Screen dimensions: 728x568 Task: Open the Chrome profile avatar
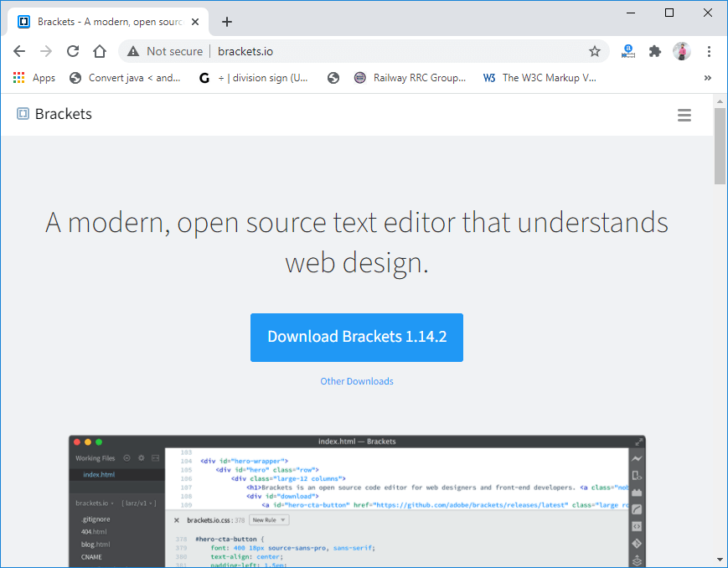[682, 51]
